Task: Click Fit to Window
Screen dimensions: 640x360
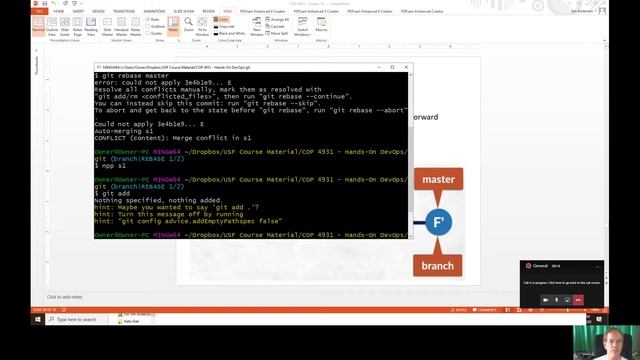Action: click(x=202, y=26)
